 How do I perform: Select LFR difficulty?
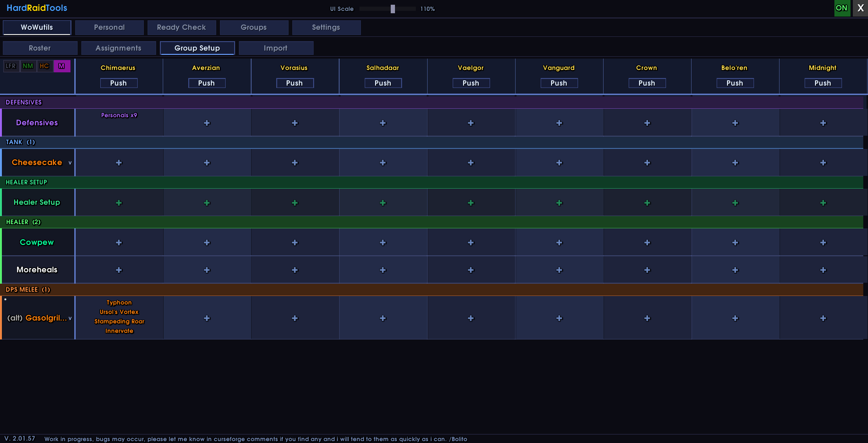[x=11, y=66]
